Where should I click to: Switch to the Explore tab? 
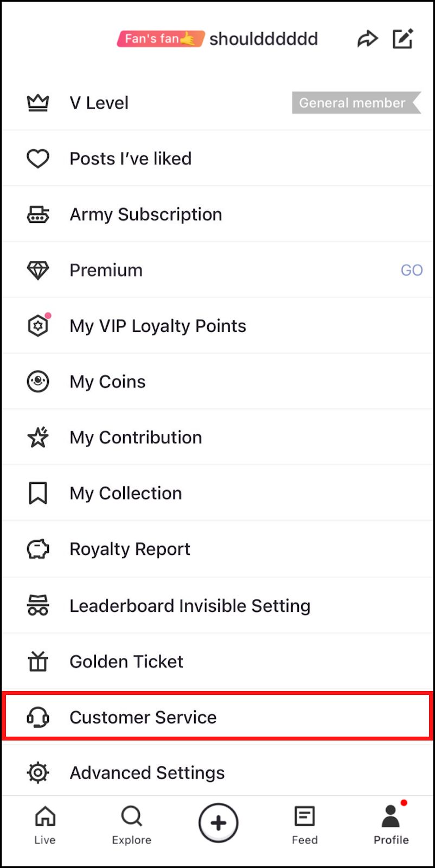tap(132, 825)
